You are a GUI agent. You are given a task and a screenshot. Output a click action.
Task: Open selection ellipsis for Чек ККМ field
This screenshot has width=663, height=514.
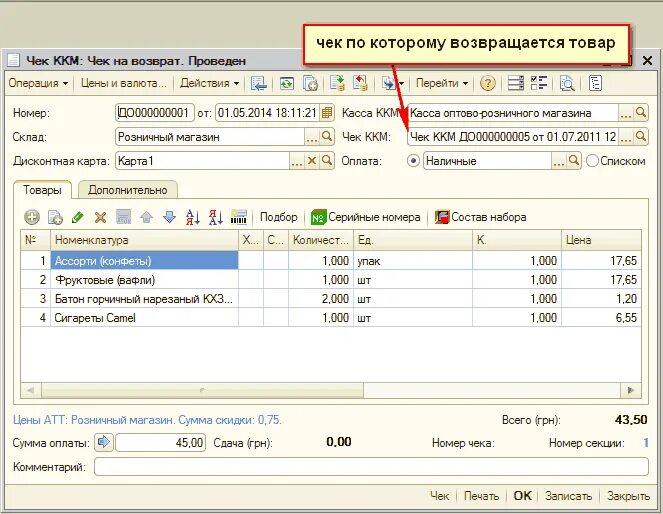tap(626, 137)
